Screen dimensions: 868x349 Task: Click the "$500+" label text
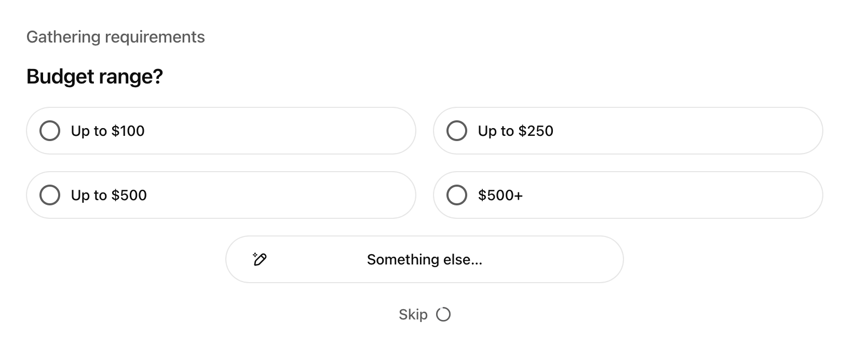500,195
